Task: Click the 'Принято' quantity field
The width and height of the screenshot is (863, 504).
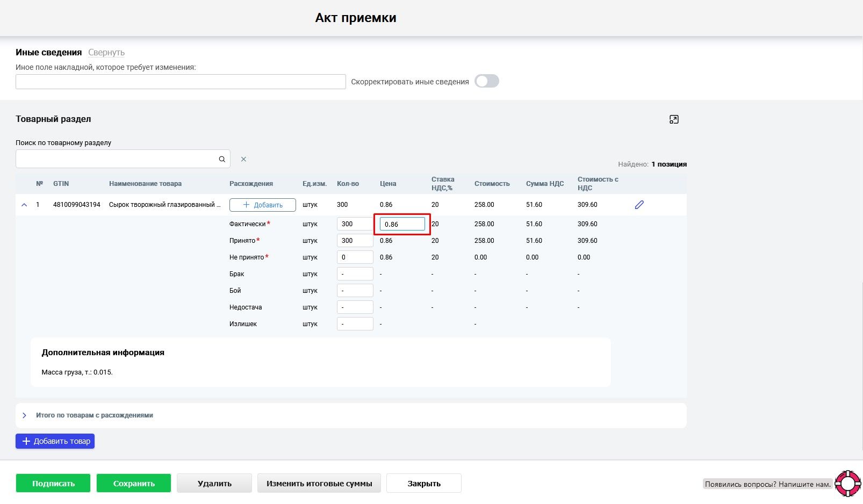Action: pos(355,241)
